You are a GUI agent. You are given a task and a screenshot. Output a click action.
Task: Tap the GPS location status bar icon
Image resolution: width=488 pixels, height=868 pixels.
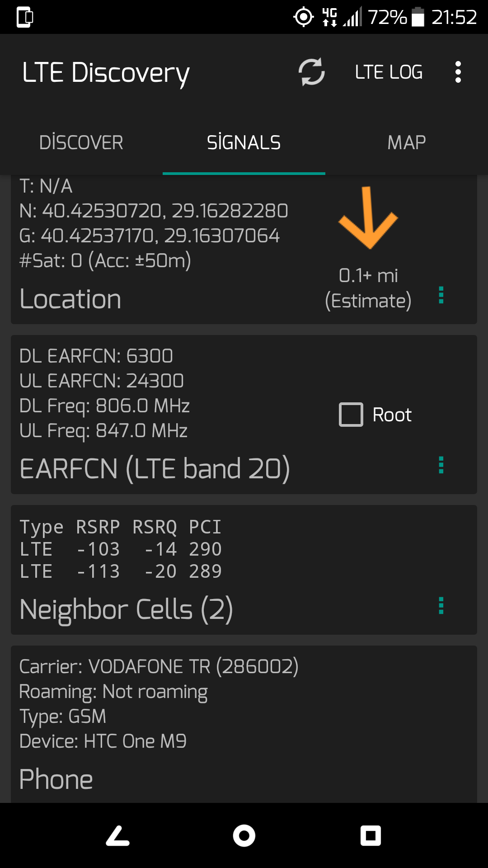tap(304, 17)
